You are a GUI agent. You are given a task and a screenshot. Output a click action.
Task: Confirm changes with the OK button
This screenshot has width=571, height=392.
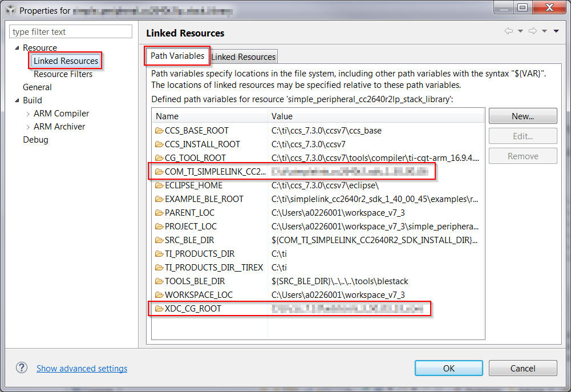[x=448, y=368]
